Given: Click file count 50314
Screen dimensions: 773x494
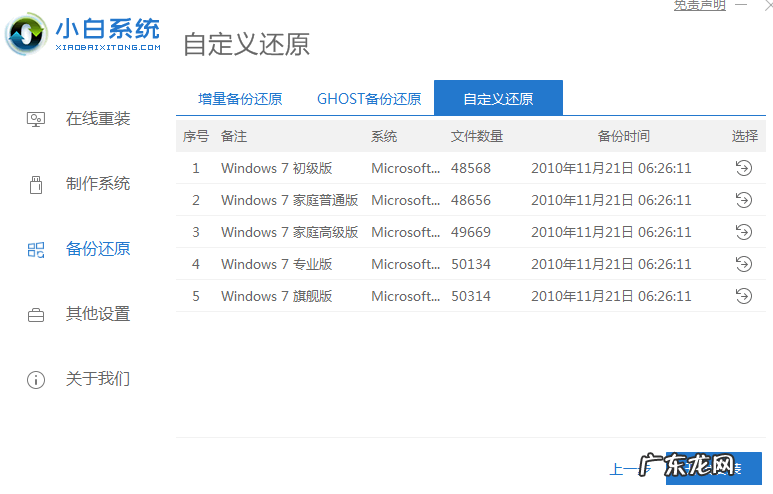Looking at the screenshot, I should click(x=471, y=296).
